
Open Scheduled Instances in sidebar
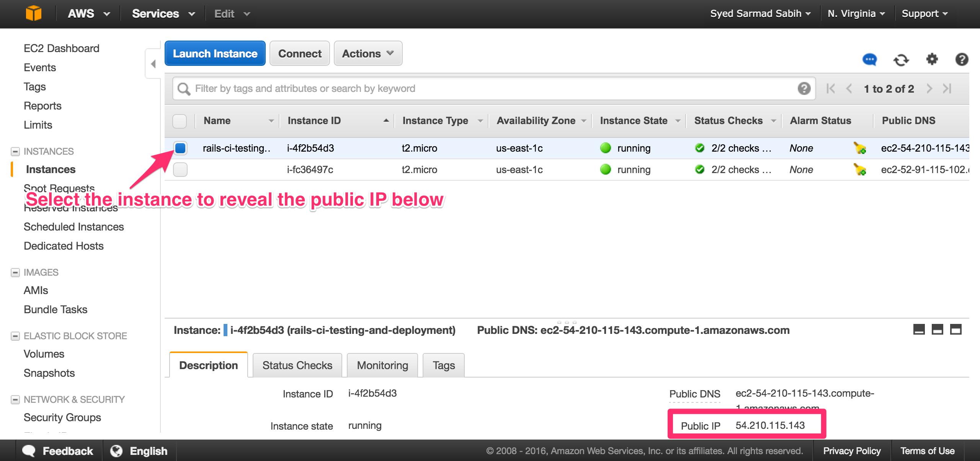click(73, 227)
